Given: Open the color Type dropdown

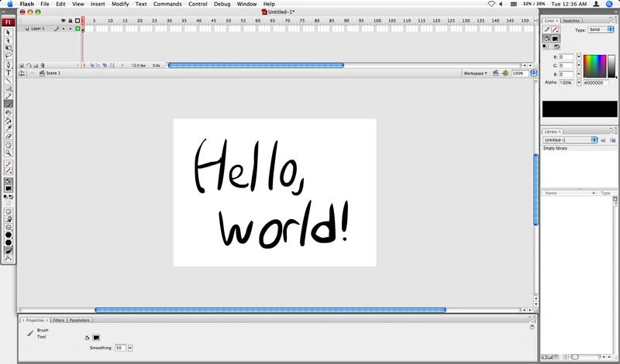Looking at the screenshot, I should pos(600,29).
